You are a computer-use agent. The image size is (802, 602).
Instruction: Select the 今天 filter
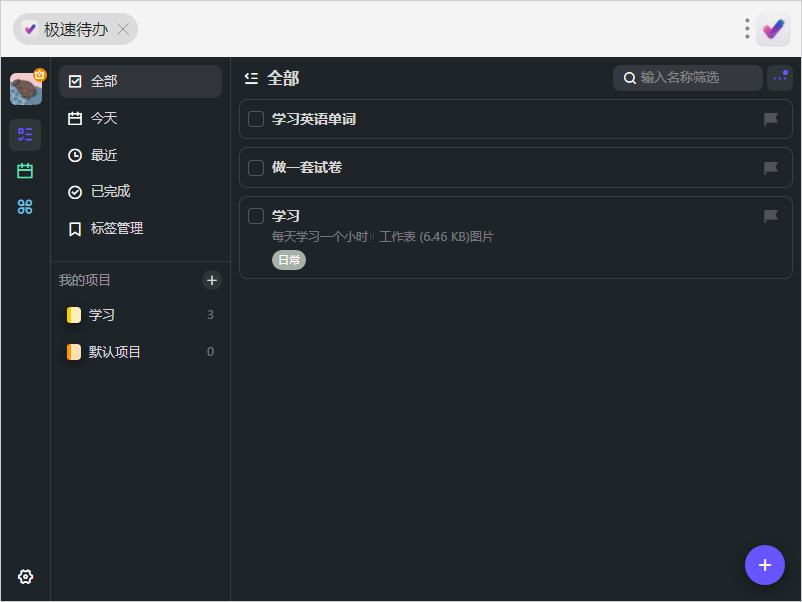[140, 118]
